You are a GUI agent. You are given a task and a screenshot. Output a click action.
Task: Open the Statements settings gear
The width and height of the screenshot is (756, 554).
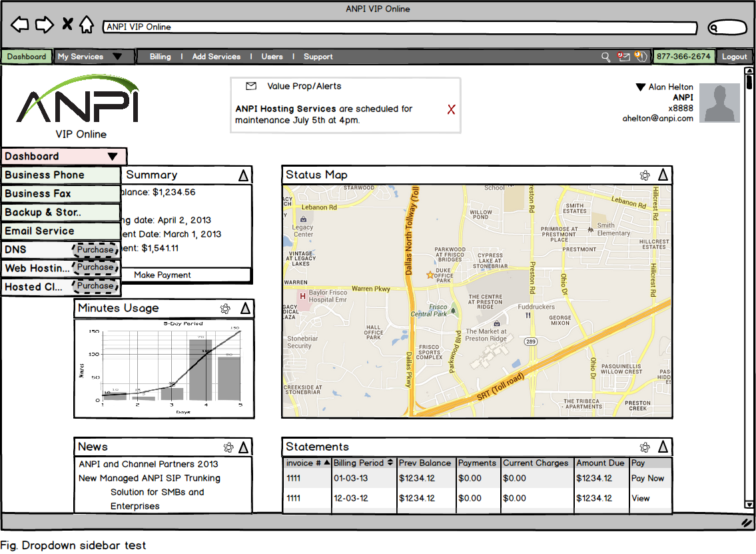[644, 447]
